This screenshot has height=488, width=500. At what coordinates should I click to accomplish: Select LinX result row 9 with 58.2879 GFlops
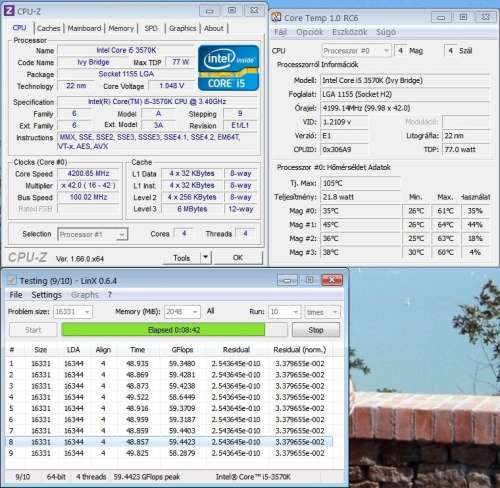point(169,453)
